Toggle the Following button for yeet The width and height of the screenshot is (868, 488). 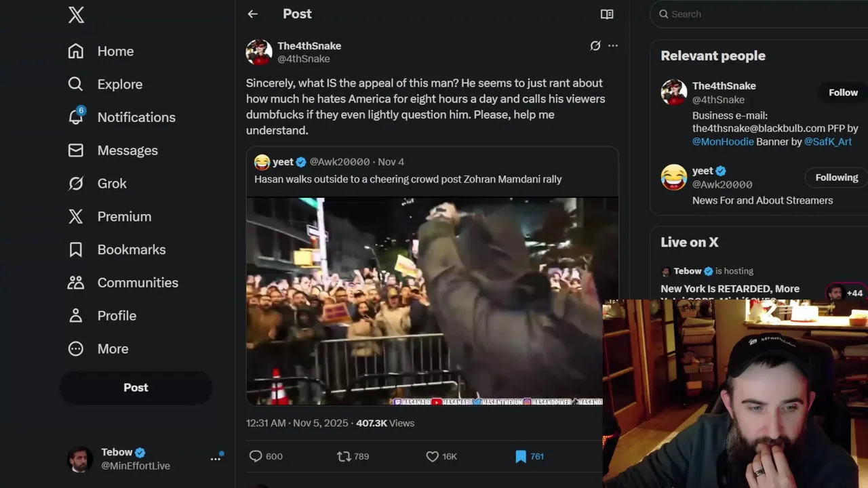836,178
